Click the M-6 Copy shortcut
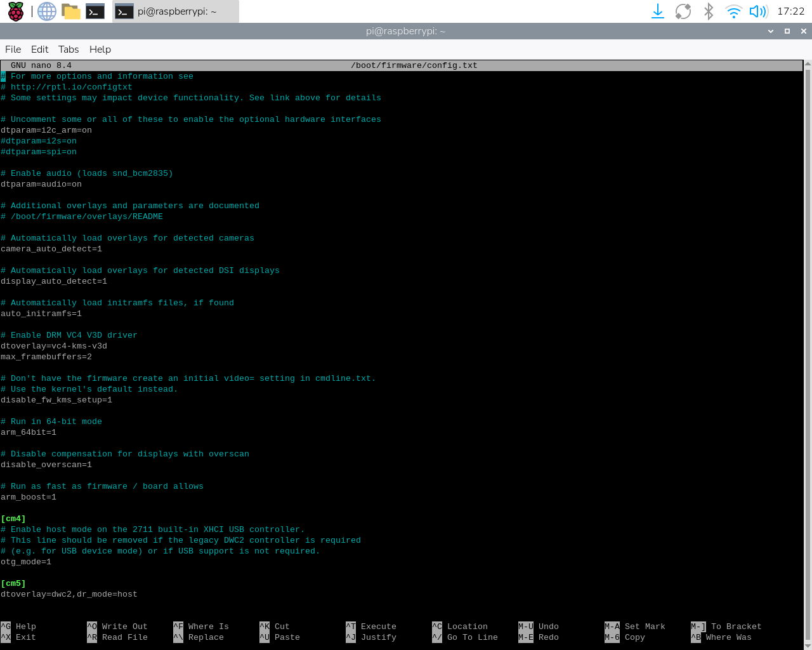Image resolution: width=812 pixels, height=650 pixels. (x=625, y=637)
